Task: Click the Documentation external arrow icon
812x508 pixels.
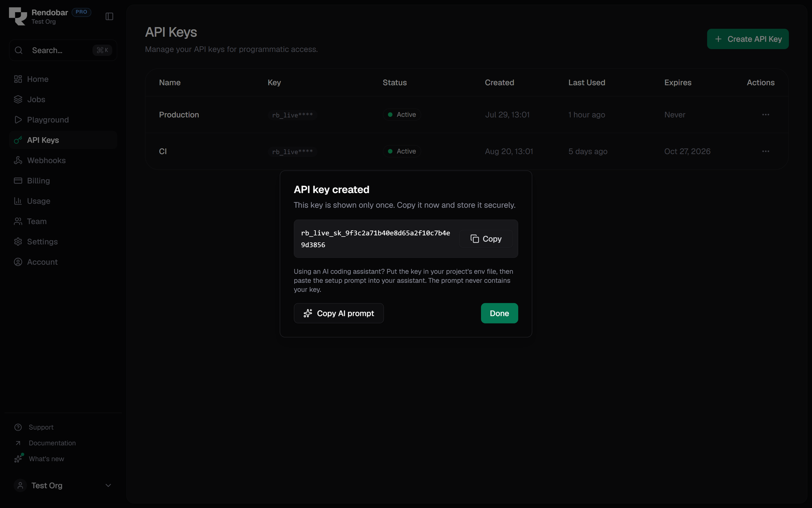Action: point(18,443)
